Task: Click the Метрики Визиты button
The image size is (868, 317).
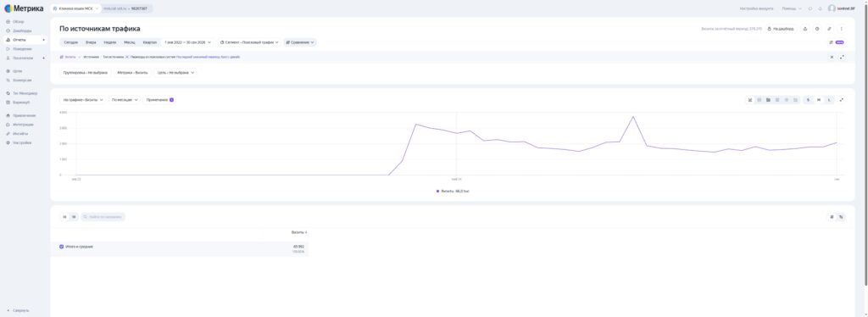Action: (x=132, y=73)
